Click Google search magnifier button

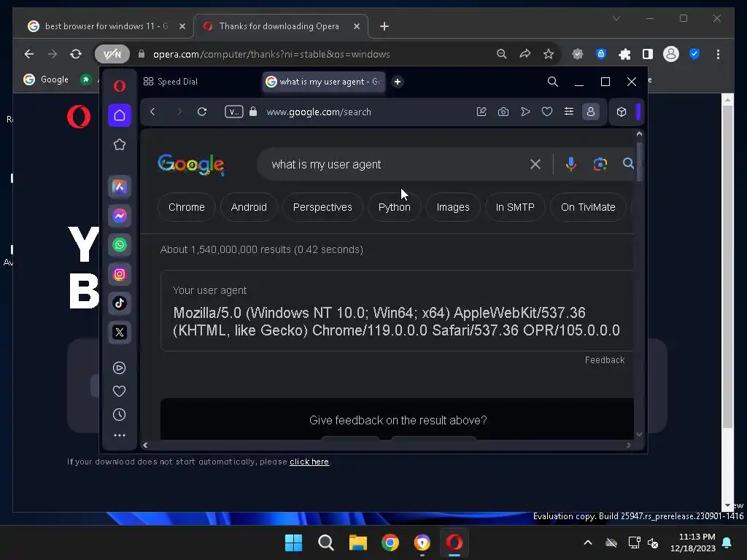coord(628,164)
